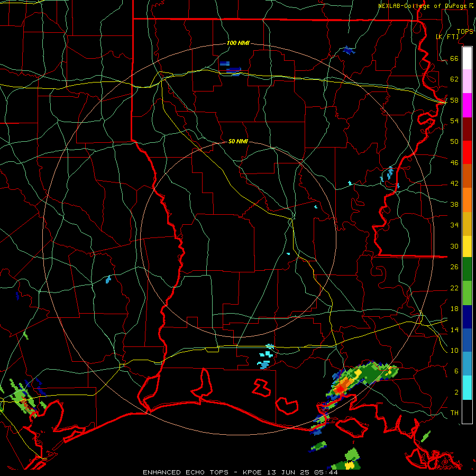This screenshot has height=476, width=476.
Task: Click the TOPS heading above the scale
Action: point(465,32)
